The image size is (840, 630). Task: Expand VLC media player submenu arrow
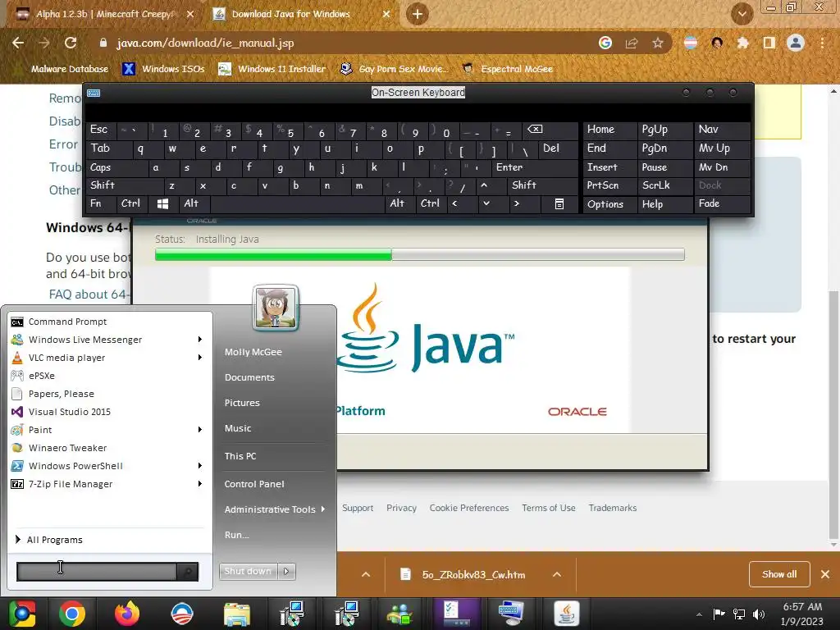[200, 358]
